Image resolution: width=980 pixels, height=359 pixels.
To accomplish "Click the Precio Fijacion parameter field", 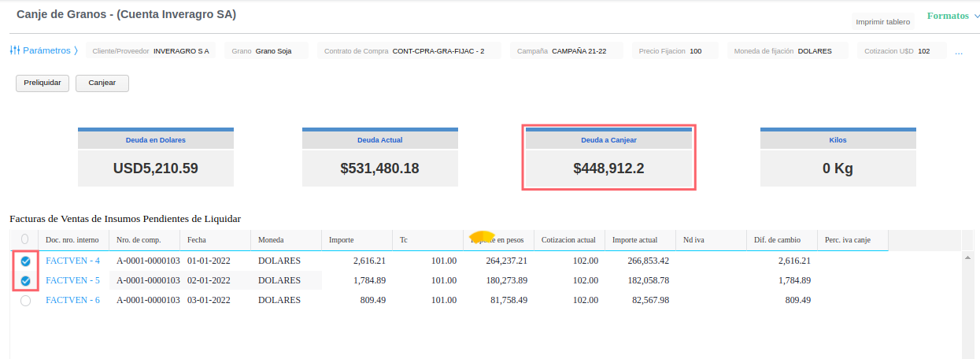I will (x=675, y=51).
